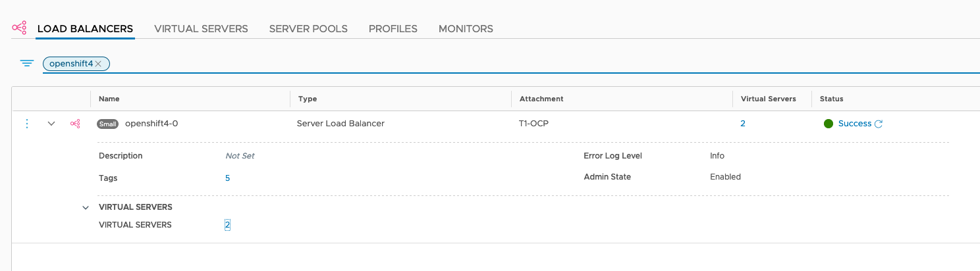Click the green status indicator dot
This screenshot has width=980, height=271.
coord(829,124)
